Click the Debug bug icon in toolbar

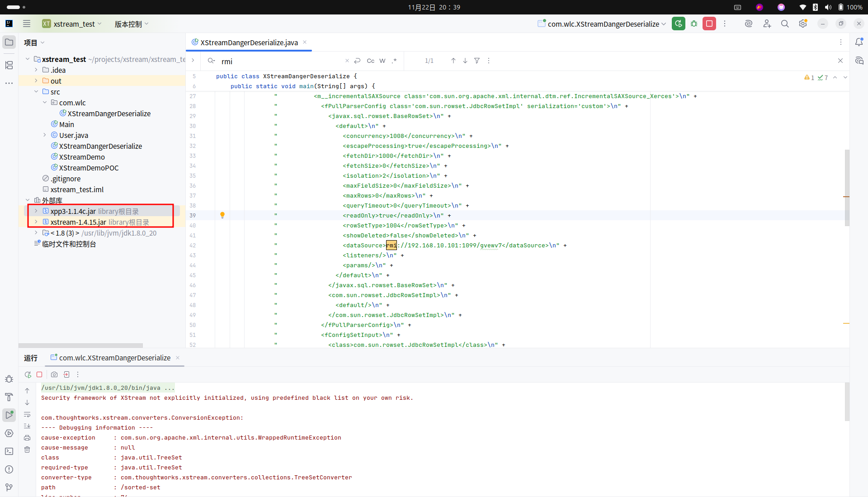click(x=694, y=24)
